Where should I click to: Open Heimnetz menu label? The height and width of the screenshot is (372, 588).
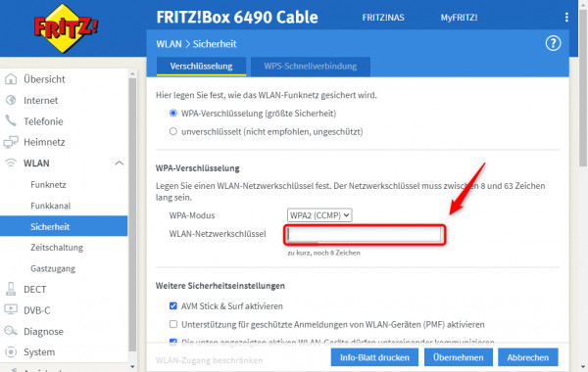coord(44,142)
